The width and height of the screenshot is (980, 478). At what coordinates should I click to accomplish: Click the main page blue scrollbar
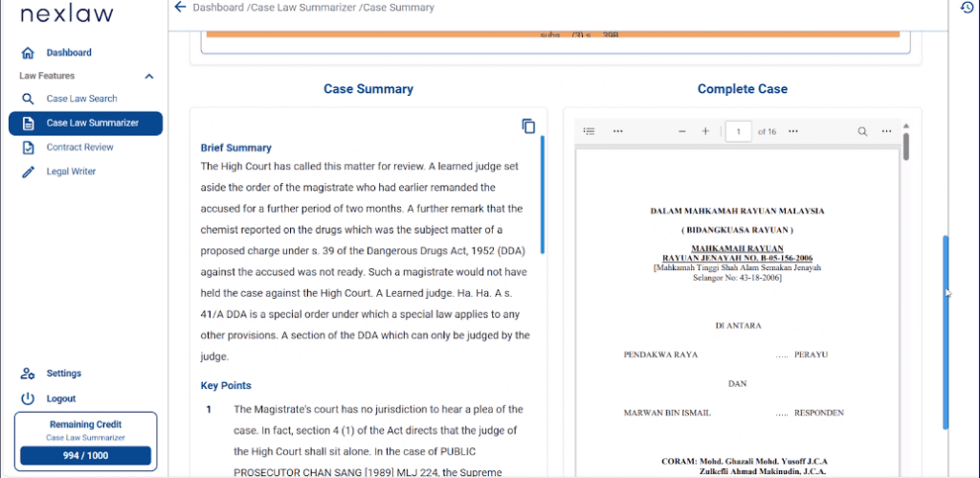(946, 332)
